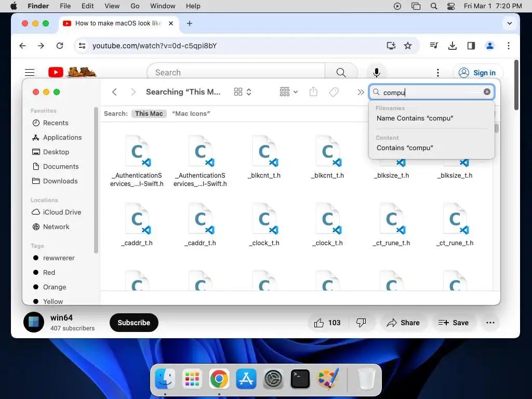Screen dimensions: 532x399
Task: Open a new Chrome tab
Action: pyautogui.click(x=190, y=23)
